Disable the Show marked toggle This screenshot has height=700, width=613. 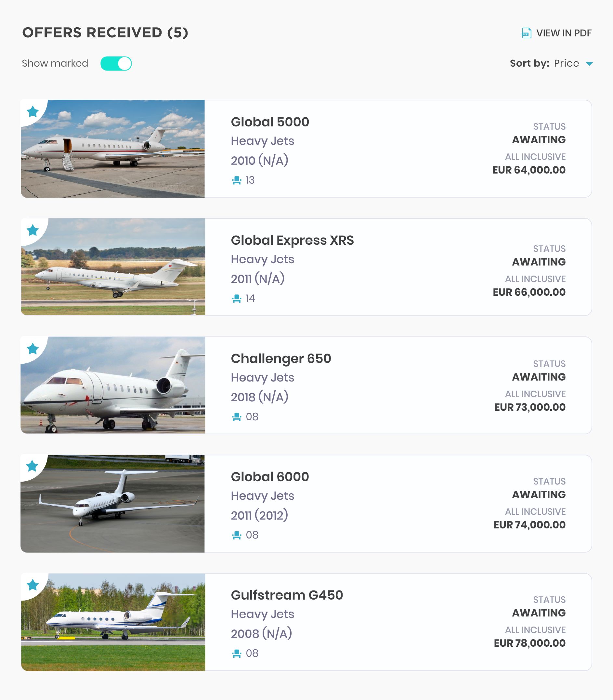point(116,64)
